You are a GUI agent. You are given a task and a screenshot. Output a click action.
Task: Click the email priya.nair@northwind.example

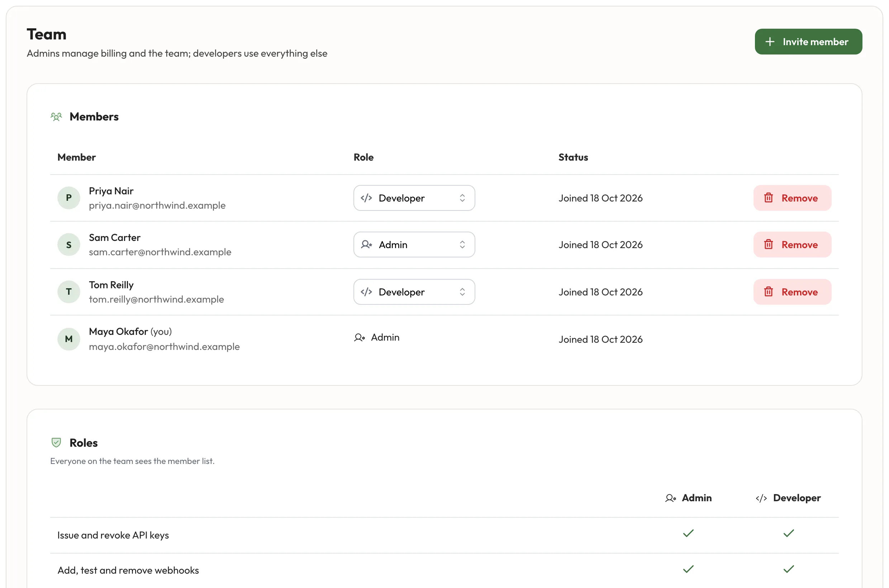click(157, 205)
